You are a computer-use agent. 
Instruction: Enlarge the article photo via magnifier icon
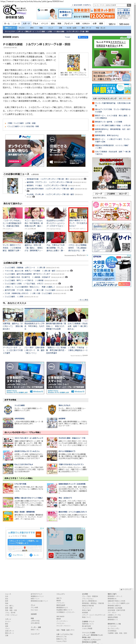(85, 70)
